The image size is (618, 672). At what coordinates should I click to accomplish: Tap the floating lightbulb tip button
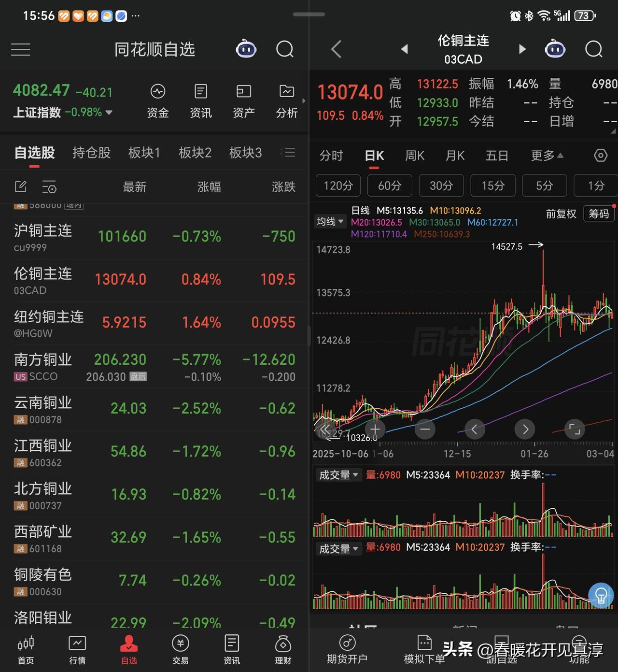(x=601, y=595)
